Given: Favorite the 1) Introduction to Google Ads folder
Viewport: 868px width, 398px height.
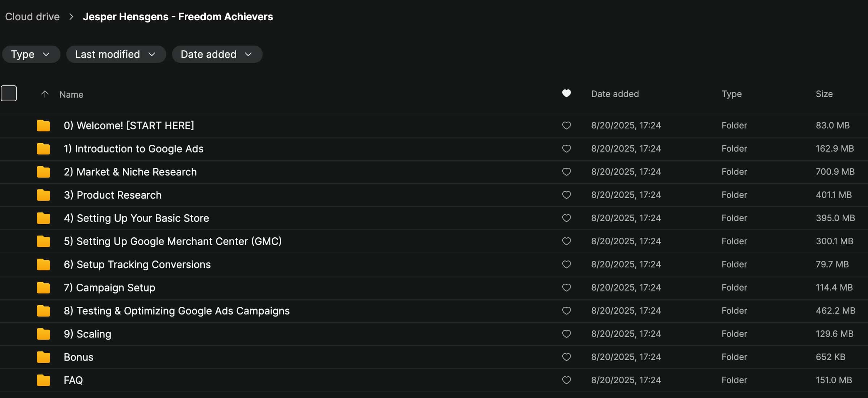Looking at the screenshot, I should [x=566, y=149].
